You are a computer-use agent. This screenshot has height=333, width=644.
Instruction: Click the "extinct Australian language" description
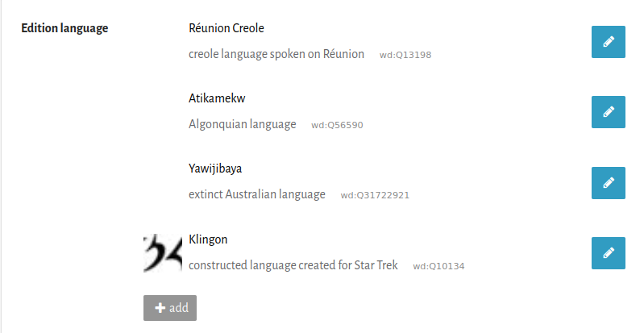point(257,195)
